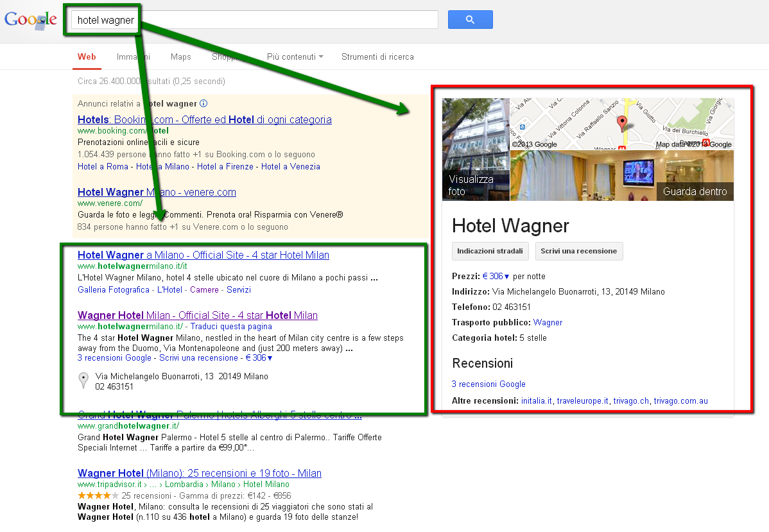Open Hotel Wagner Milano venere.com ad

click(x=157, y=193)
